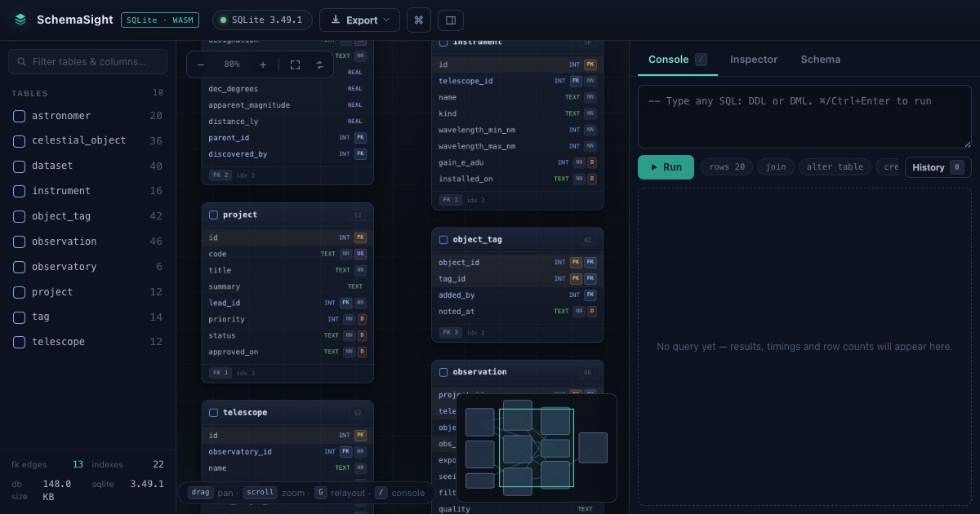The image size is (980, 514).
Task: Click the schema minimap overview
Action: pos(537,448)
